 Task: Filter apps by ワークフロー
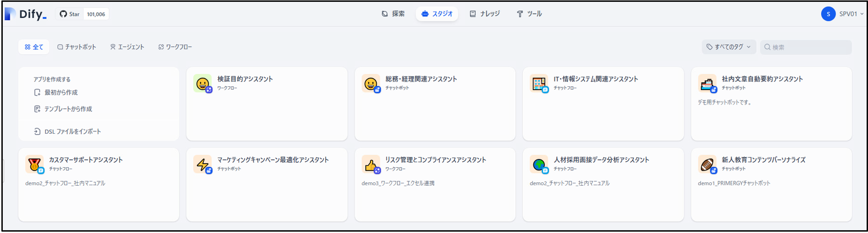coord(175,47)
